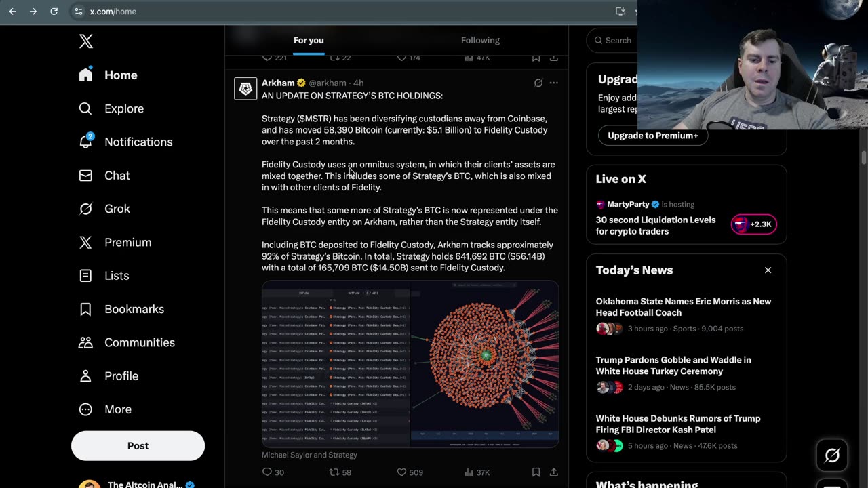Switch to Following tab
This screenshot has height=488, width=868.
480,40
